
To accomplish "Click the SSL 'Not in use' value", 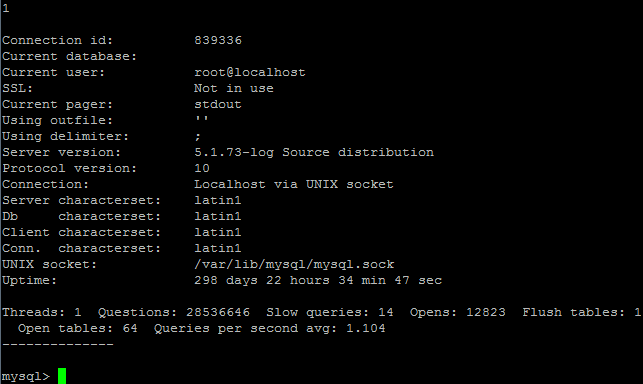I will (234, 88).
